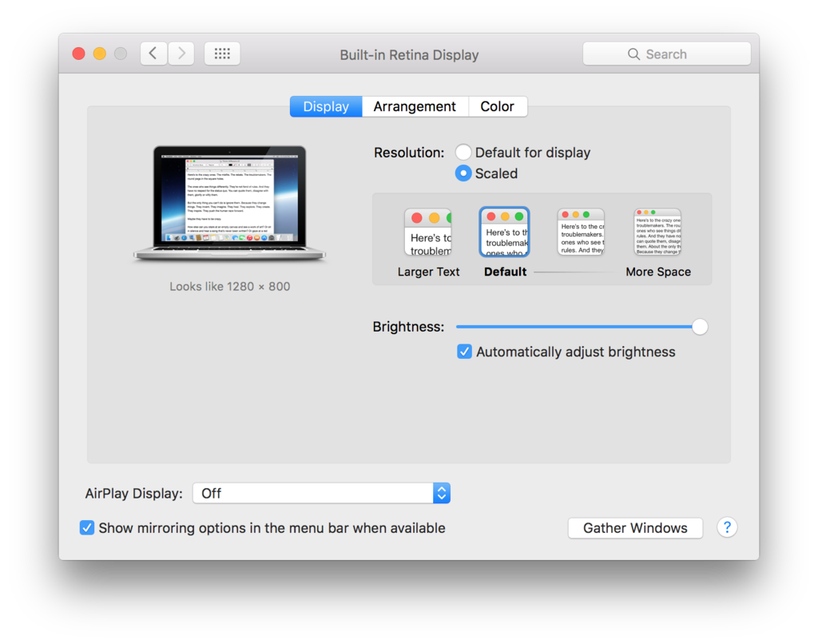Screen dimensions: 818x644
Task: Click the Gather Windows button
Action: point(635,528)
